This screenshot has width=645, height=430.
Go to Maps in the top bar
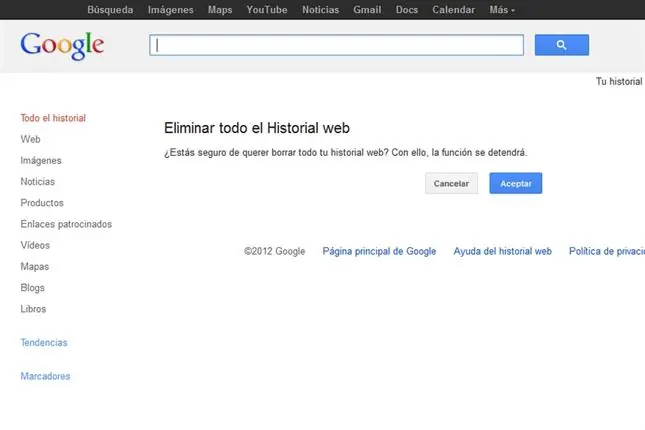point(220,9)
